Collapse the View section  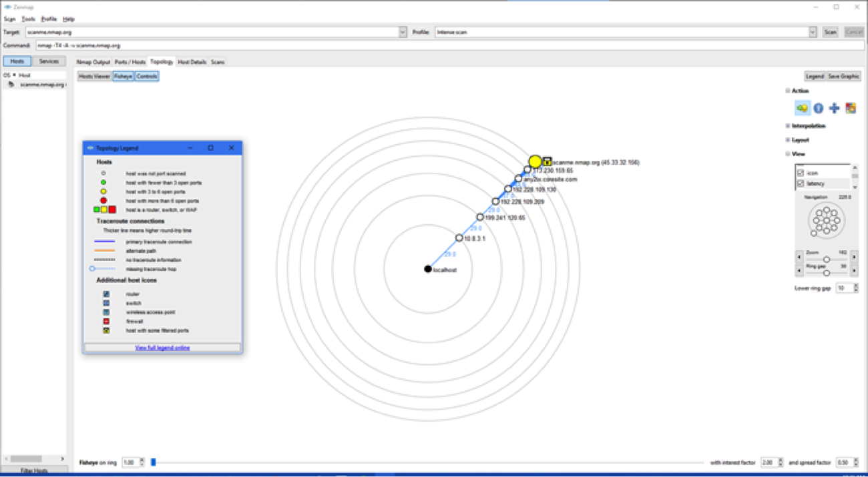tap(788, 154)
